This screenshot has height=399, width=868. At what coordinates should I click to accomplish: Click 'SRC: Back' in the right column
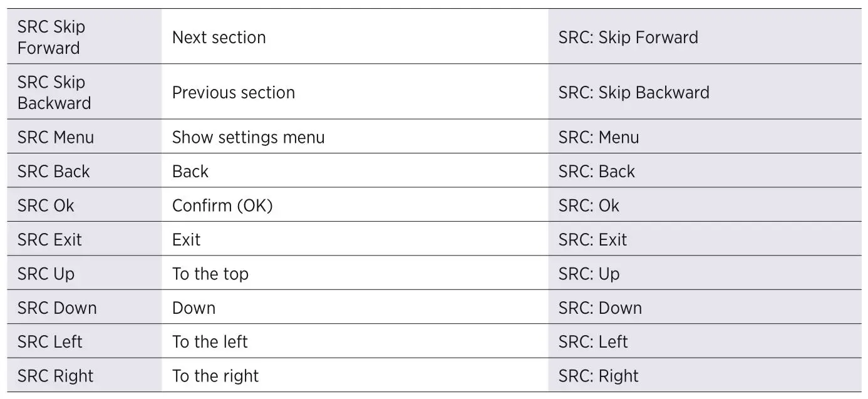pyautogui.click(x=596, y=172)
